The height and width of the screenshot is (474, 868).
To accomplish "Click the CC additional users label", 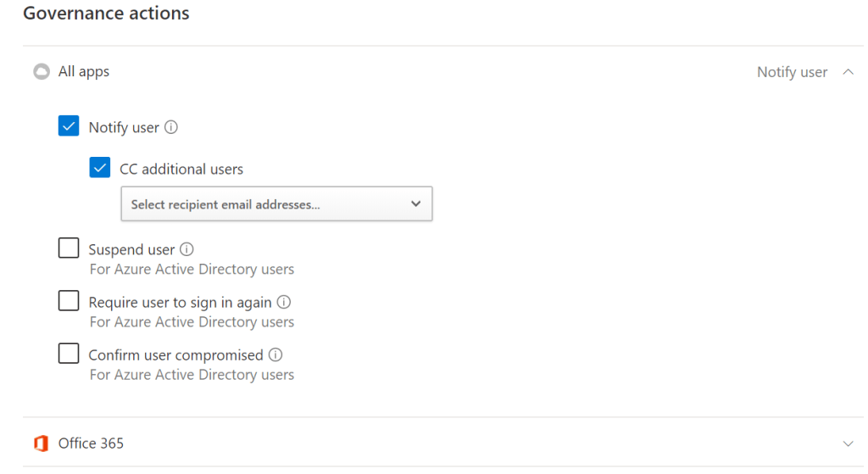I will point(181,170).
